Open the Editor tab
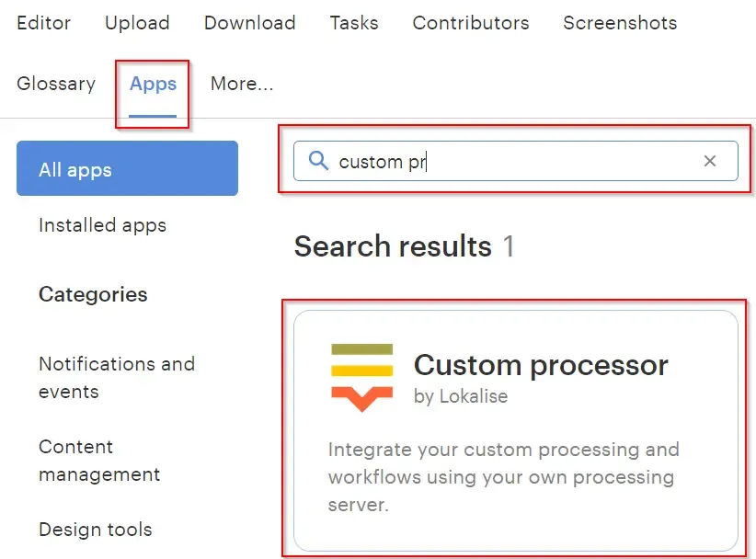Viewport: 756px width, 559px height. 43,23
